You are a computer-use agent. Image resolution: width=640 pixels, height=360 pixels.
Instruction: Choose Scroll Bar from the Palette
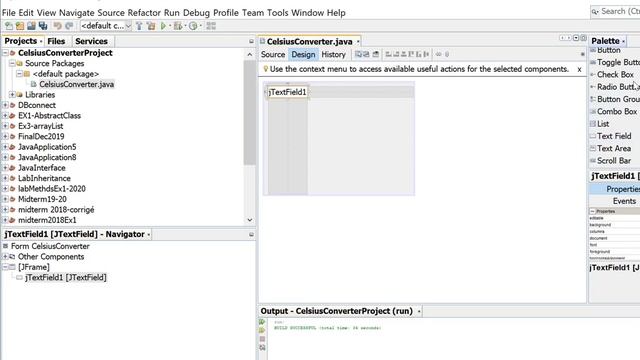tap(614, 161)
